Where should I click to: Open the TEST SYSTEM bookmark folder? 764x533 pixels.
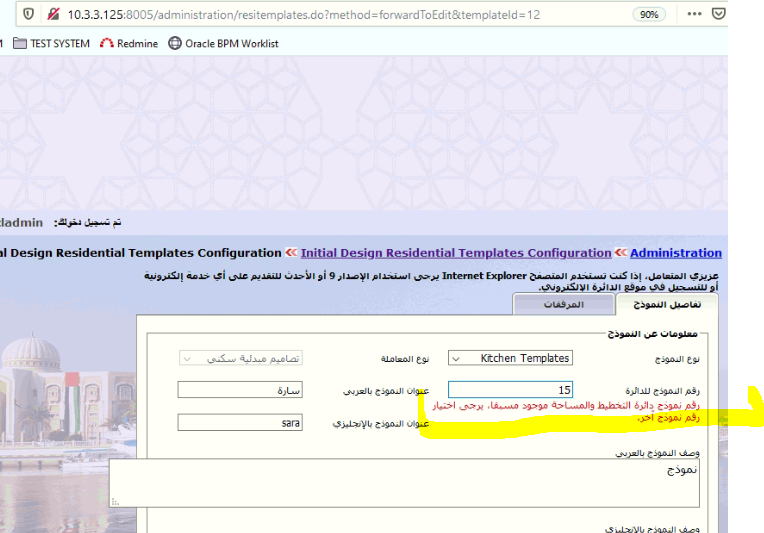pyautogui.click(x=51, y=43)
